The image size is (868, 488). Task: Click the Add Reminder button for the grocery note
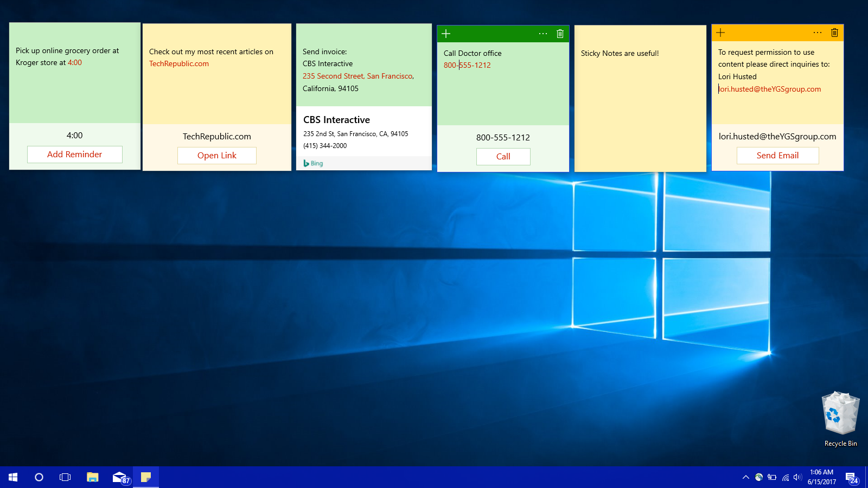pos(74,154)
